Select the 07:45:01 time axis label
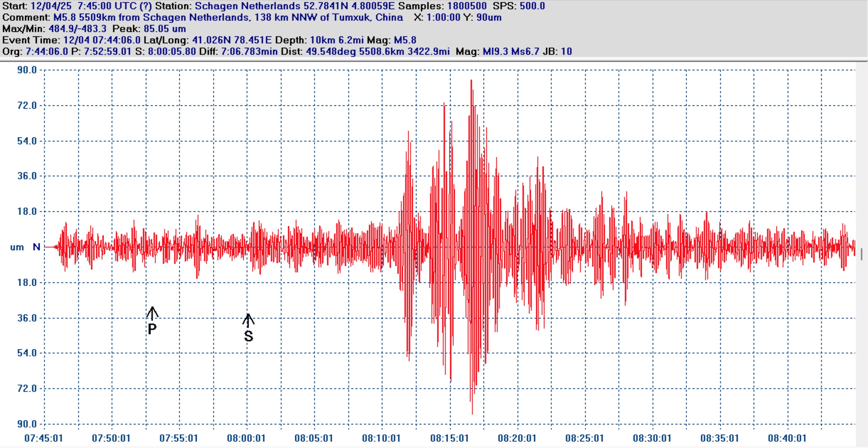Viewport: 868px width, 448px height. (x=44, y=438)
